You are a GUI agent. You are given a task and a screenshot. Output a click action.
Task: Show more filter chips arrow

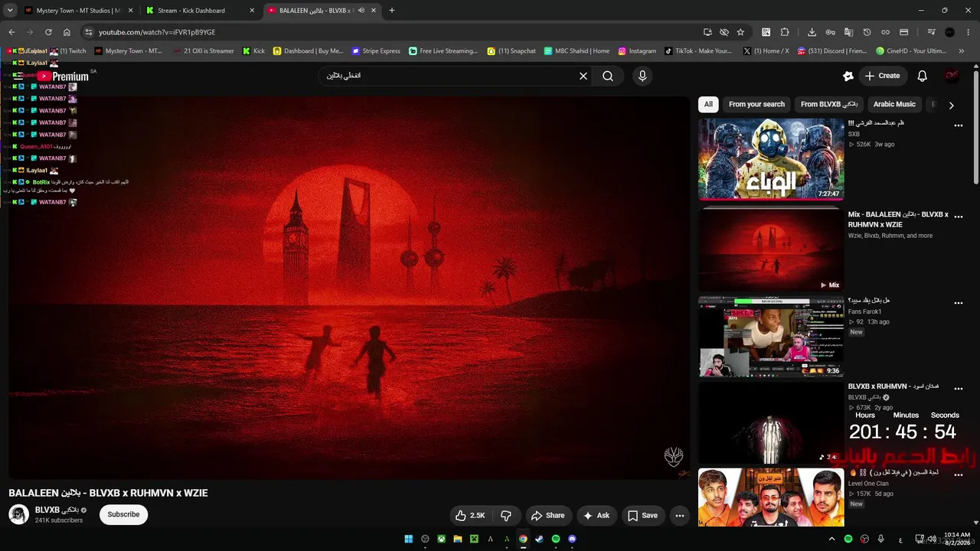click(x=951, y=105)
